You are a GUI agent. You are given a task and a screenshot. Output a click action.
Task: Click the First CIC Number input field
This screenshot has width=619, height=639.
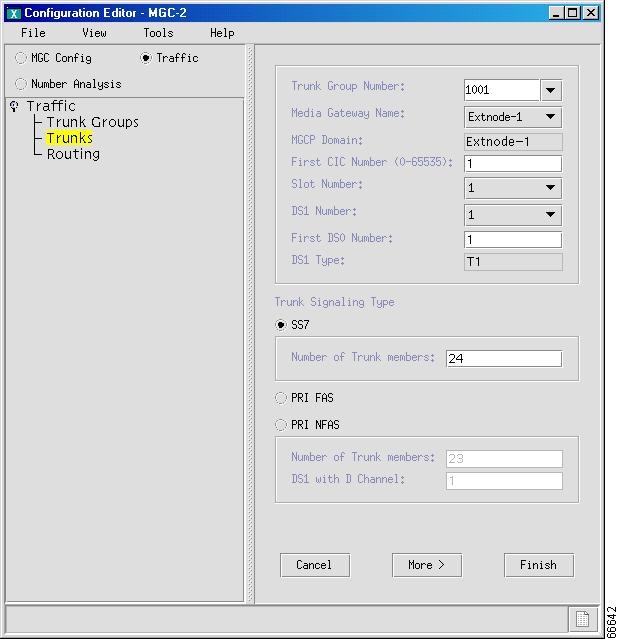(x=513, y=164)
